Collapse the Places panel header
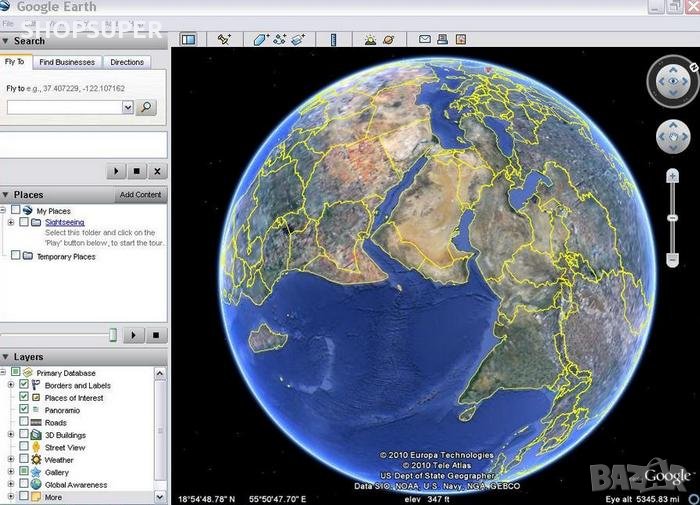 (6, 195)
